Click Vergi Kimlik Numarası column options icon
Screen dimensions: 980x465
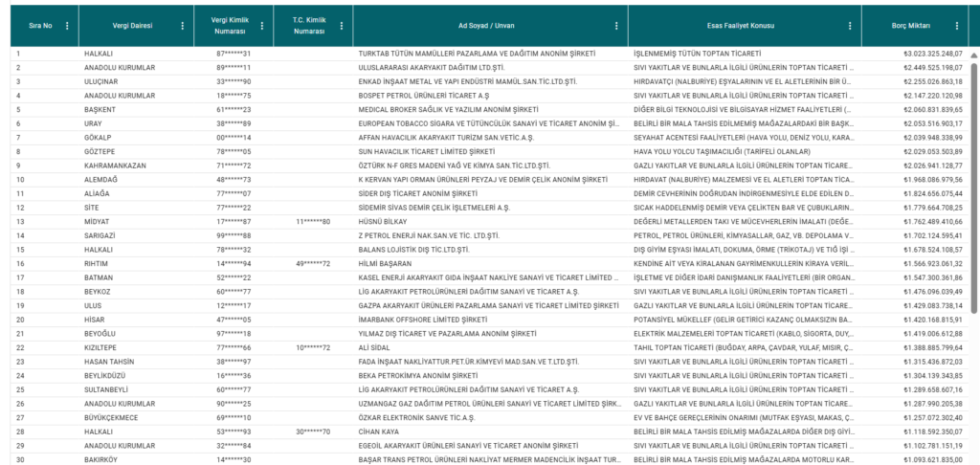pos(263,26)
